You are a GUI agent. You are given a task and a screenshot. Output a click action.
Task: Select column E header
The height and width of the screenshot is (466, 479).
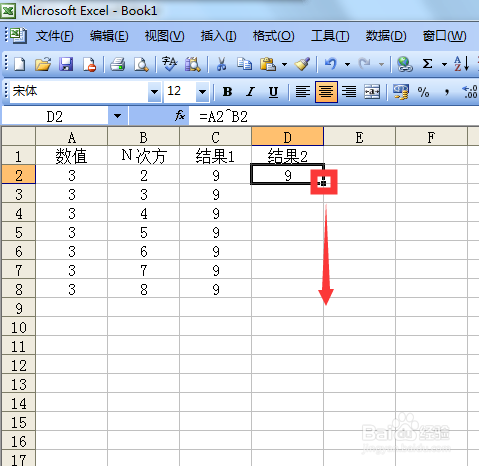(359, 136)
